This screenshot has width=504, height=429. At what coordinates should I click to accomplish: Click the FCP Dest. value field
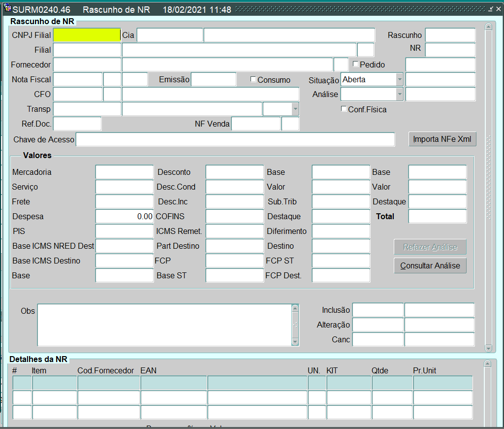point(341,276)
